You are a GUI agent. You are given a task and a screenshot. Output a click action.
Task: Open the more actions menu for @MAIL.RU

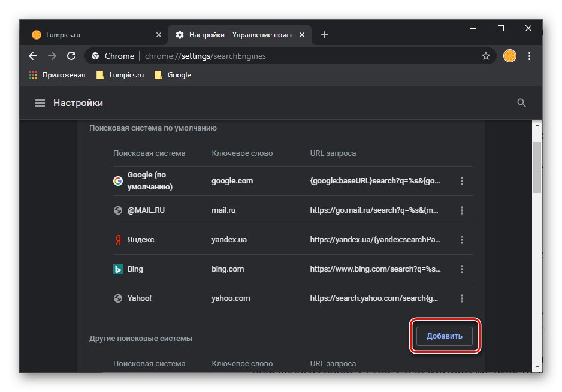(461, 210)
